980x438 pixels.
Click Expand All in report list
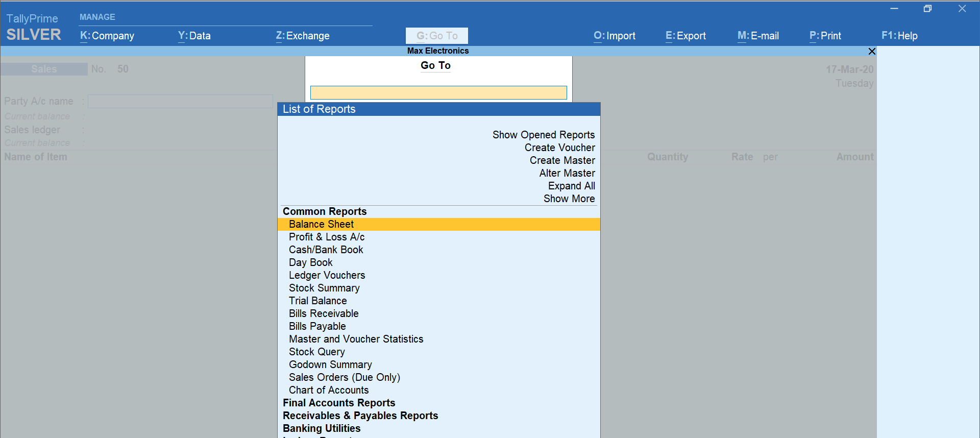(571, 186)
